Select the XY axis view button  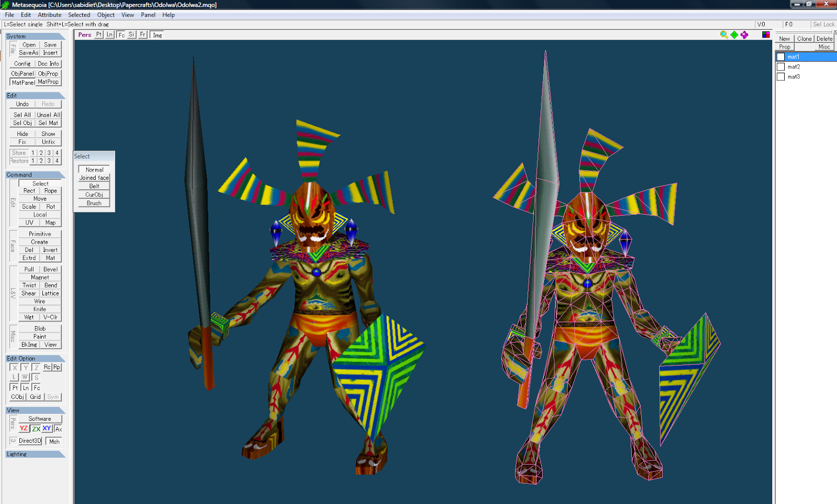pyautogui.click(x=47, y=429)
